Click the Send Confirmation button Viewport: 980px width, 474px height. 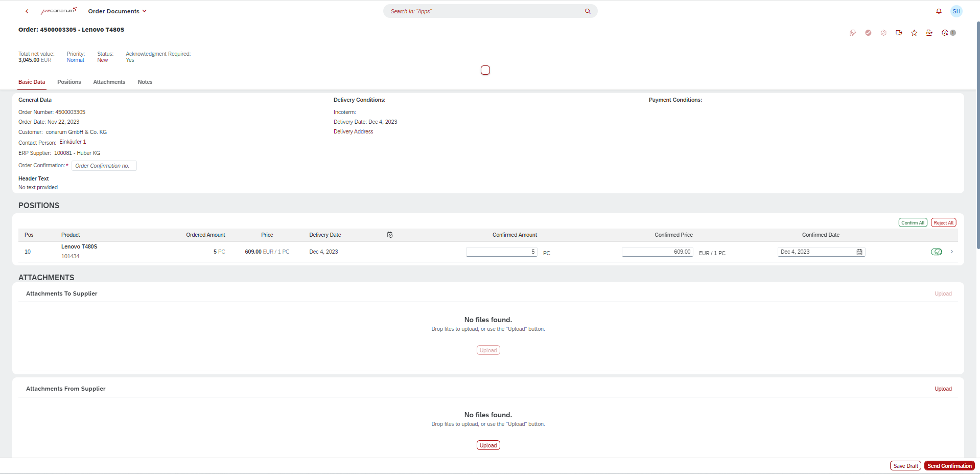tap(949, 465)
